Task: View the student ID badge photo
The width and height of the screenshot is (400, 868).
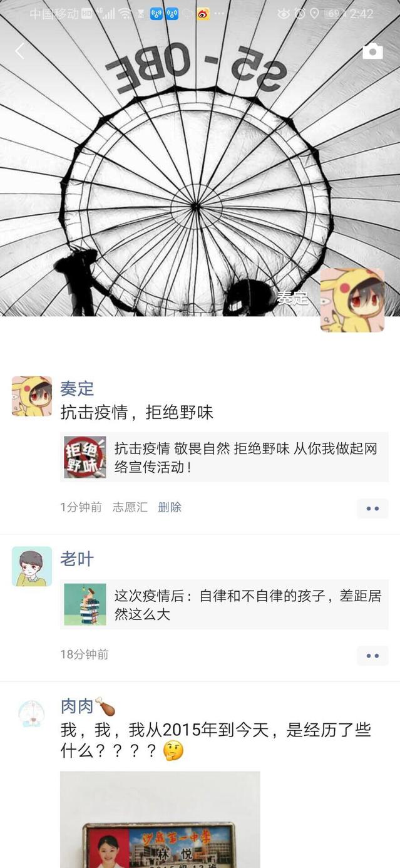Action: pyautogui.click(x=160, y=819)
